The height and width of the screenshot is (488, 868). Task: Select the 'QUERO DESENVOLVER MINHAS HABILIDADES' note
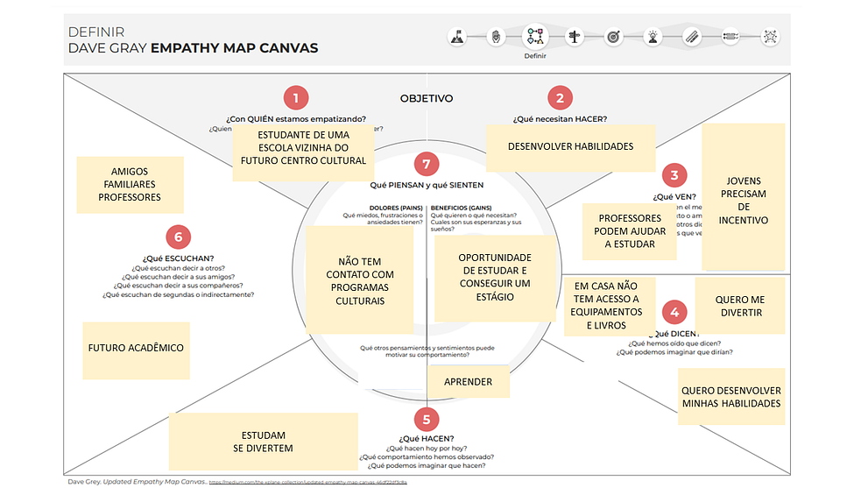click(731, 397)
